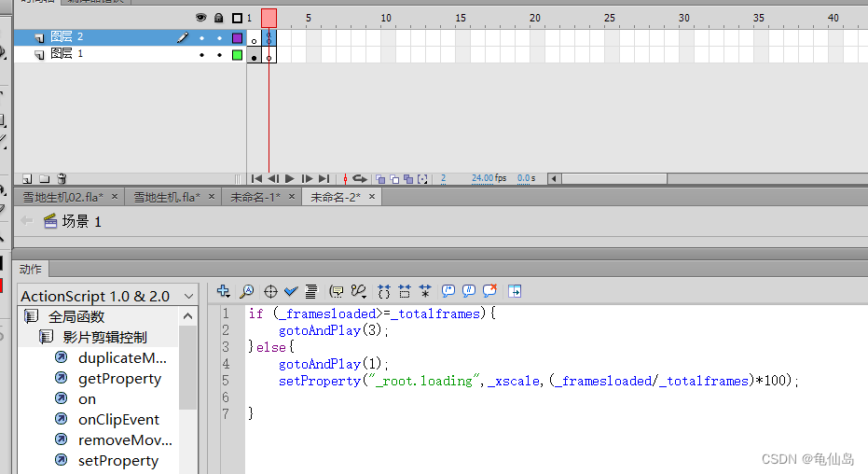
Task: Step forward one frame
Action: click(x=307, y=179)
